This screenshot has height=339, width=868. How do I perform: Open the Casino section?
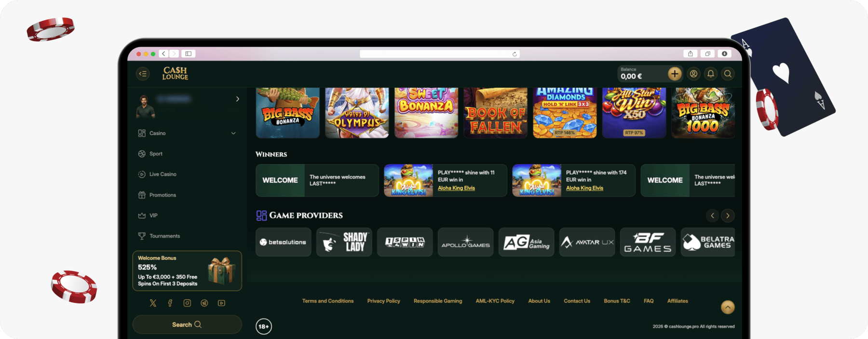click(x=158, y=133)
